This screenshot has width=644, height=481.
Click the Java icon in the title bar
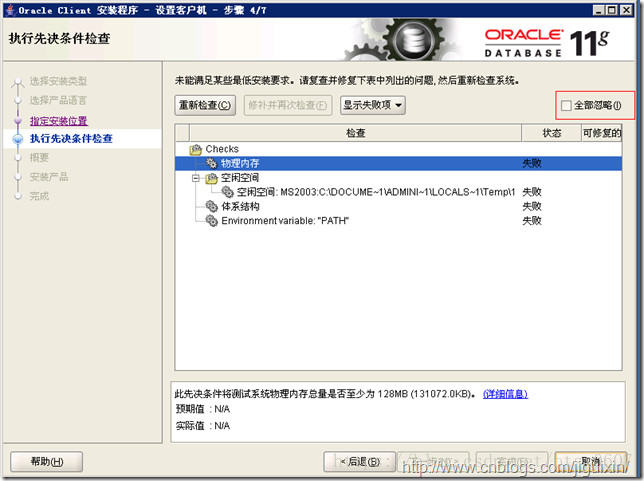tap(11, 10)
